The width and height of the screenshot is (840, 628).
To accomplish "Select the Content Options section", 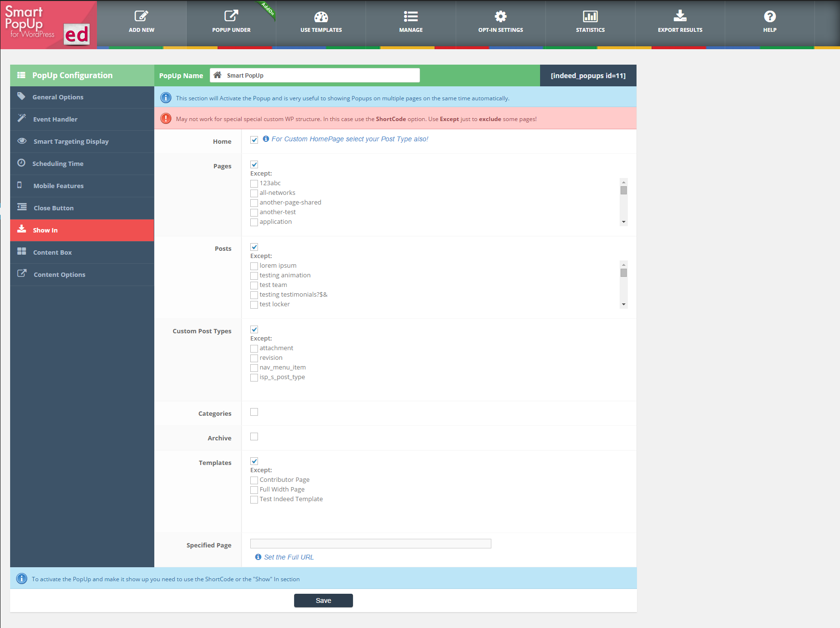I will pyautogui.click(x=82, y=274).
